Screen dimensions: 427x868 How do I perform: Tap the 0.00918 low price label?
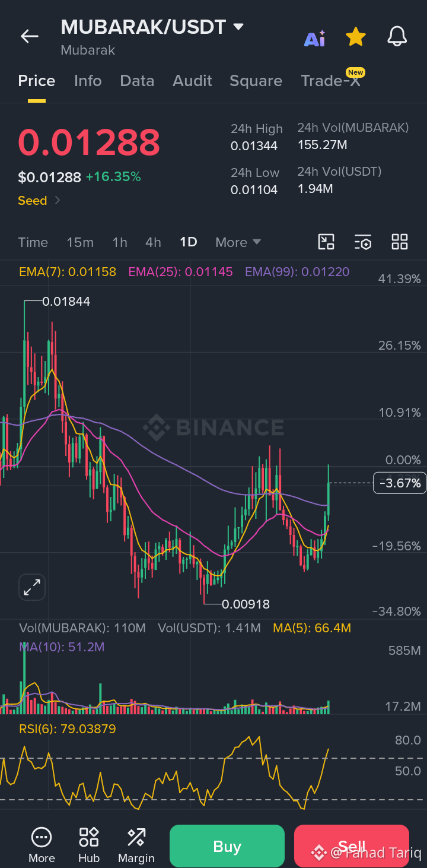[246, 604]
